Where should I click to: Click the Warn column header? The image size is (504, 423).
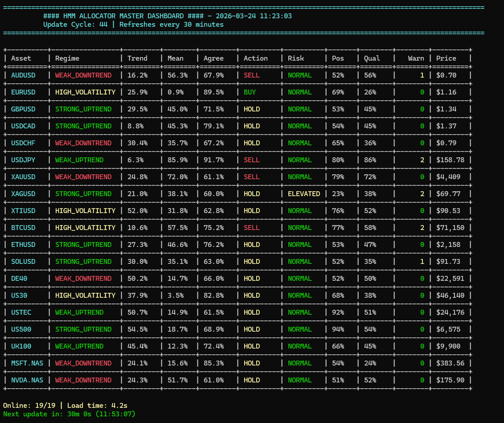416,58
